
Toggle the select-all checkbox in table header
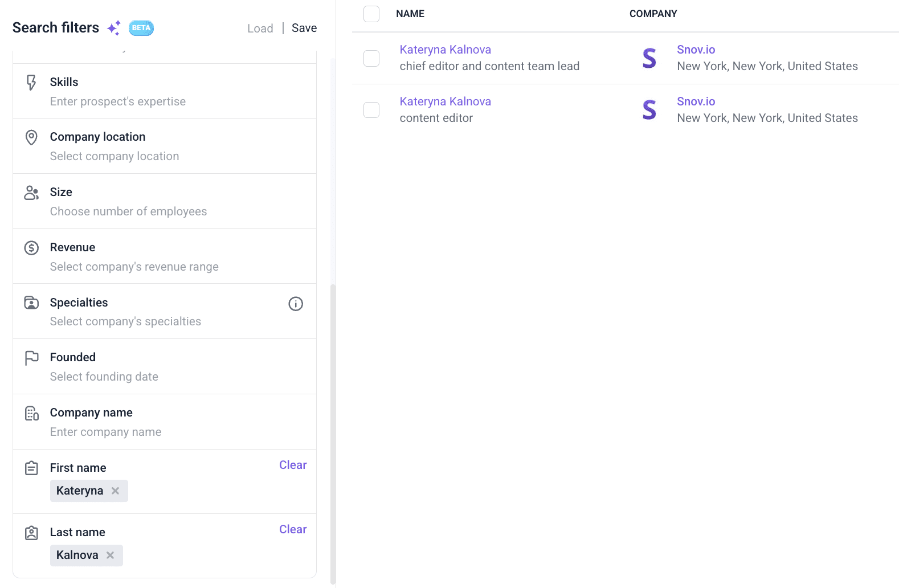coord(371,14)
